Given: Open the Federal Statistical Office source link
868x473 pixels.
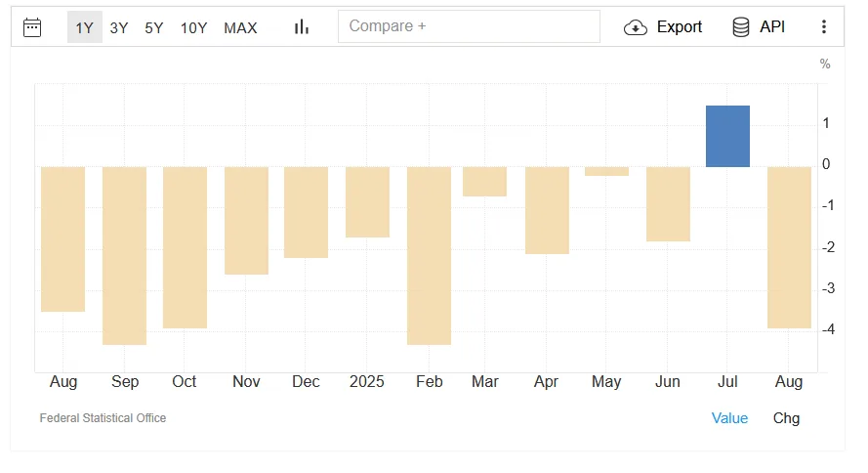Looking at the screenshot, I should [103, 418].
